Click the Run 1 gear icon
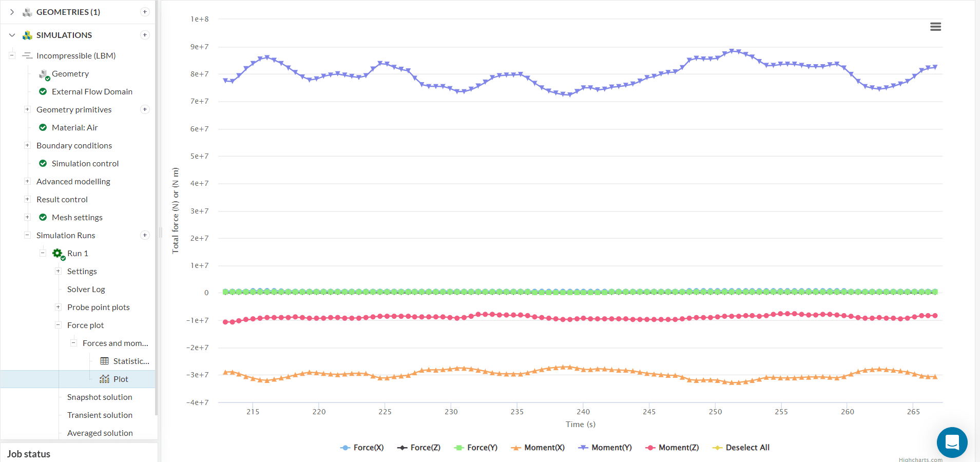 pos(57,253)
